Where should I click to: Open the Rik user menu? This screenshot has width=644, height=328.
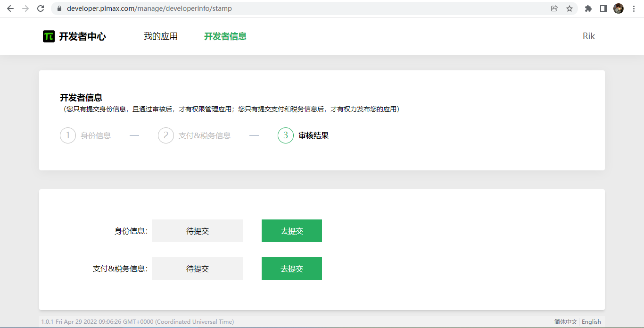589,36
